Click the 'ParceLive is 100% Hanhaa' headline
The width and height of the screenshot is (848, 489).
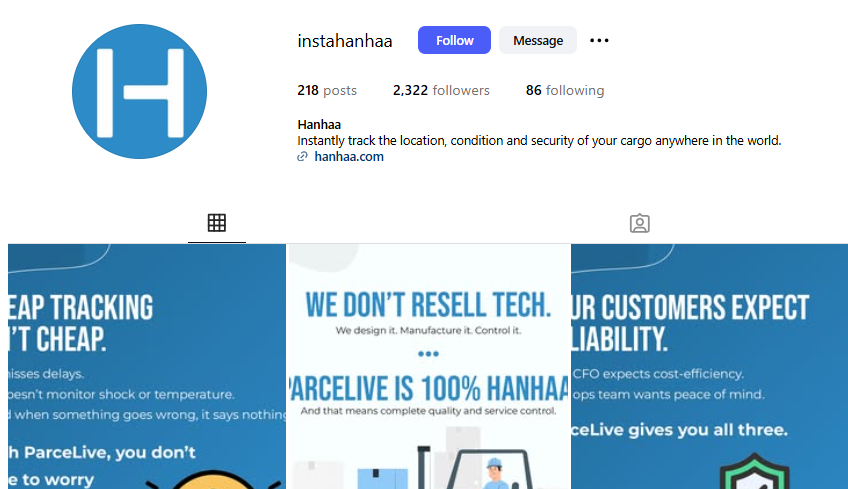point(428,388)
